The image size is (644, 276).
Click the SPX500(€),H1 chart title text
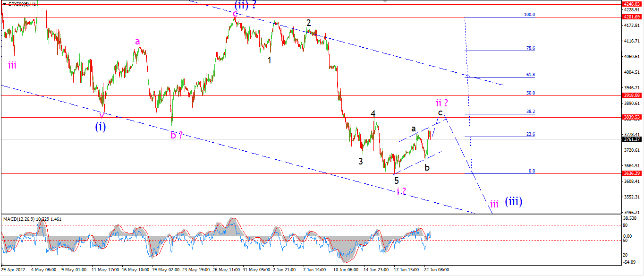pyautogui.click(x=22, y=4)
